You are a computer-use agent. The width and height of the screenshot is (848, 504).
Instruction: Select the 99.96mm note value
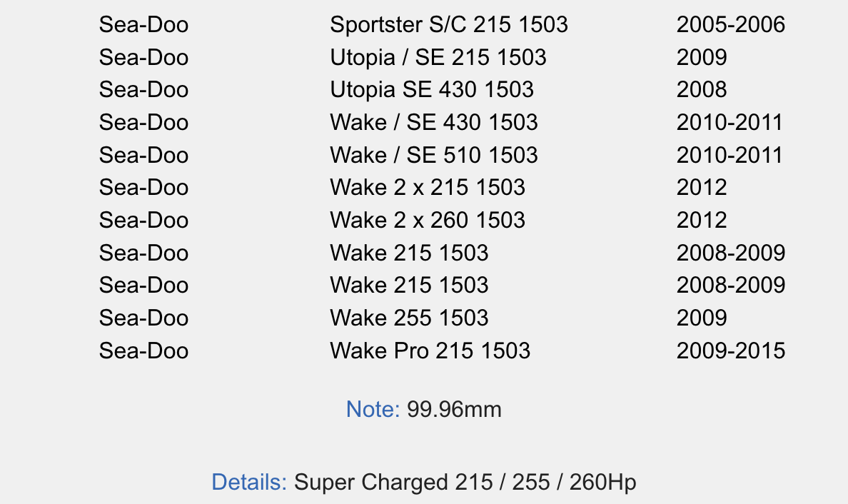point(454,409)
